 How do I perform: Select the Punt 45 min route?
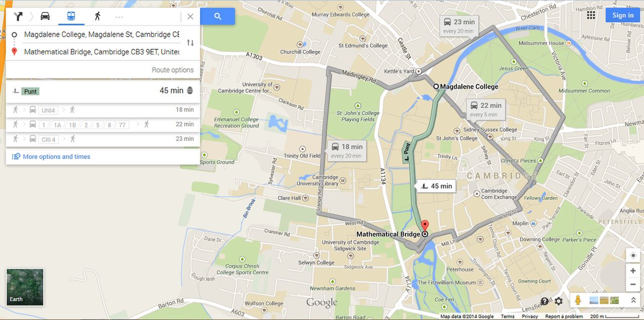103,91
